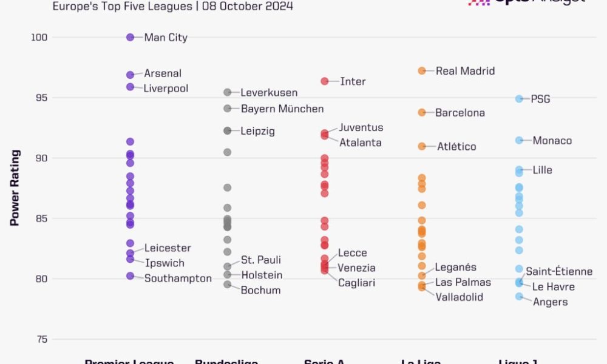Click the Angers team label

(550, 302)
